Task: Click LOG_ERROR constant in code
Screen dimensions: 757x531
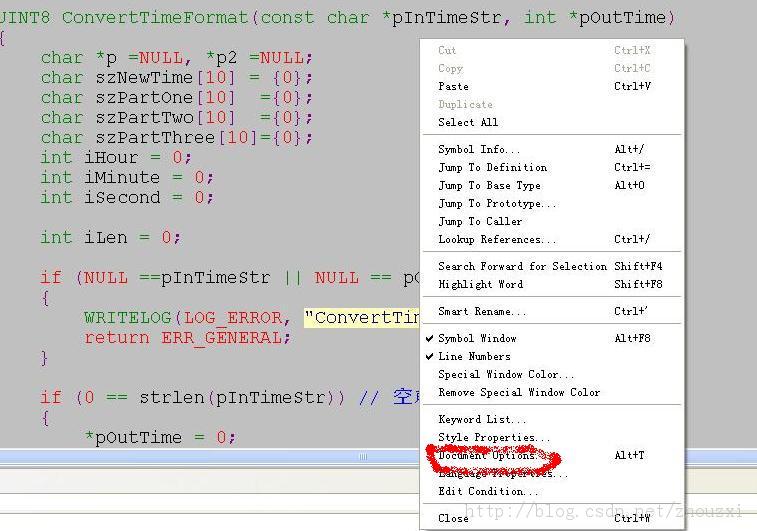Action: pos(233,318)
